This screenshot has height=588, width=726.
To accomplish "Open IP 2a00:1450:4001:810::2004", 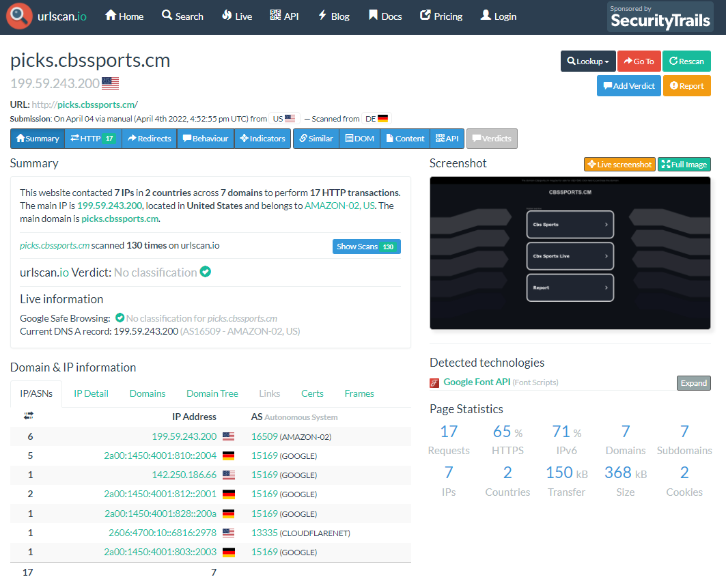I will click(160, 456).
